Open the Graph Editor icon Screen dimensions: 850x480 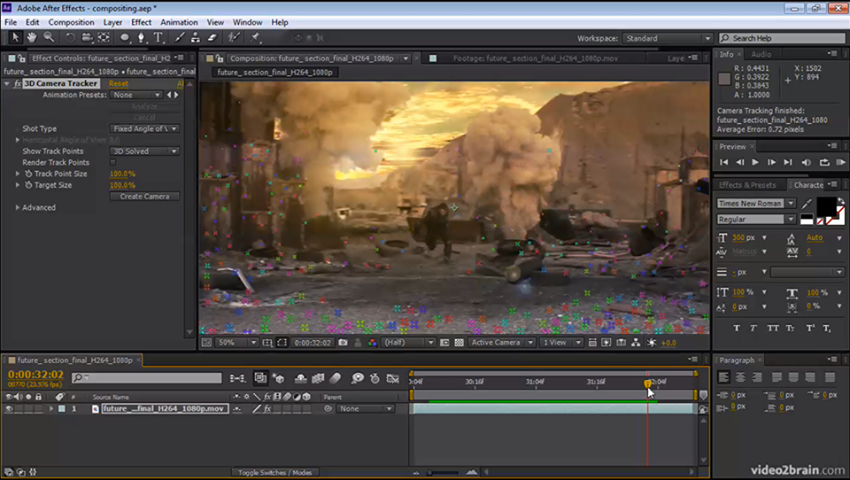click(x=393, y=378)
